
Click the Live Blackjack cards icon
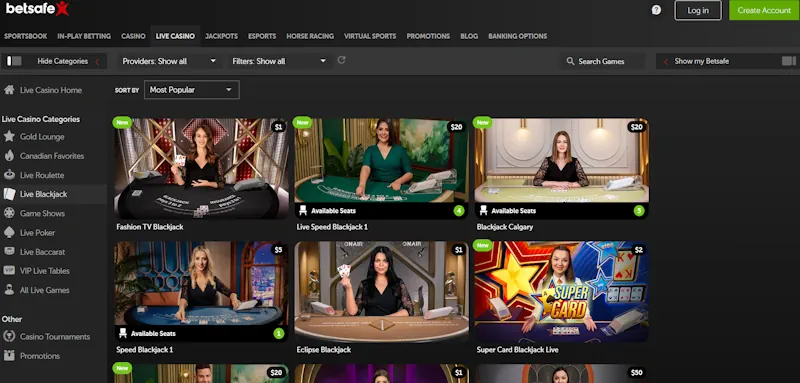9,194
